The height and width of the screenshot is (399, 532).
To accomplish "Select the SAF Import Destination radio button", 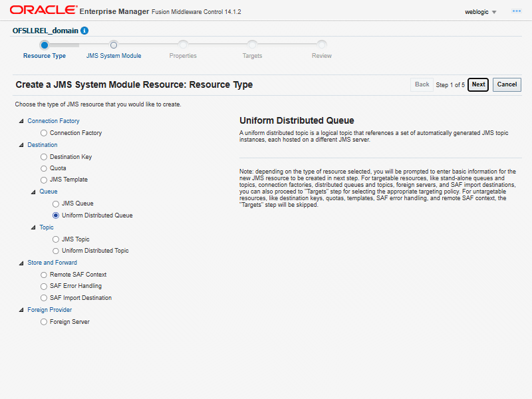I will click(x=44, y=298).
